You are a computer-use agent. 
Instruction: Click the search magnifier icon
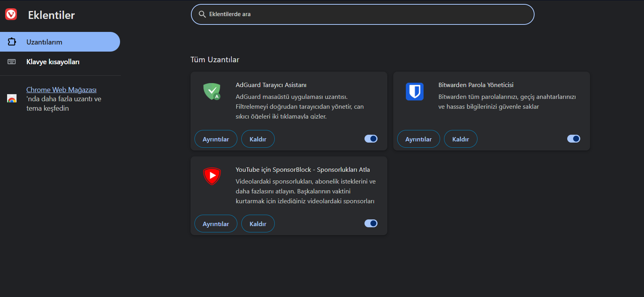202,14
